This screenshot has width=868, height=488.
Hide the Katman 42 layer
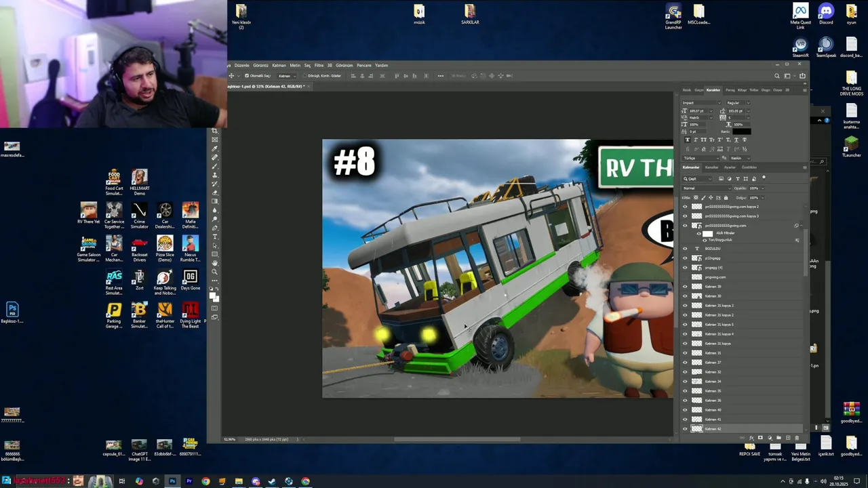click(x=685, y=428)
